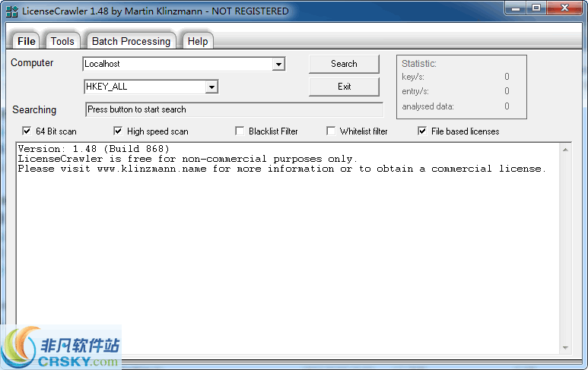Toggle File based licenses checkbox

(x=422, y=131)
